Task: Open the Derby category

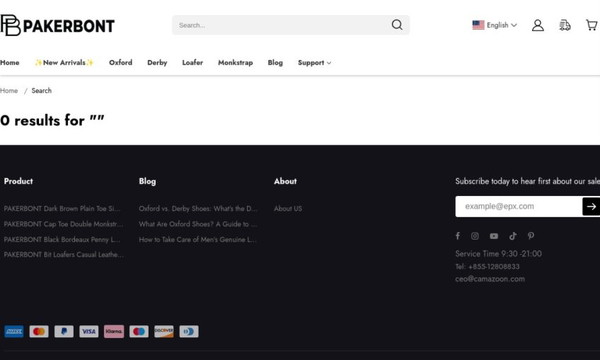Action: coord(157,63)
